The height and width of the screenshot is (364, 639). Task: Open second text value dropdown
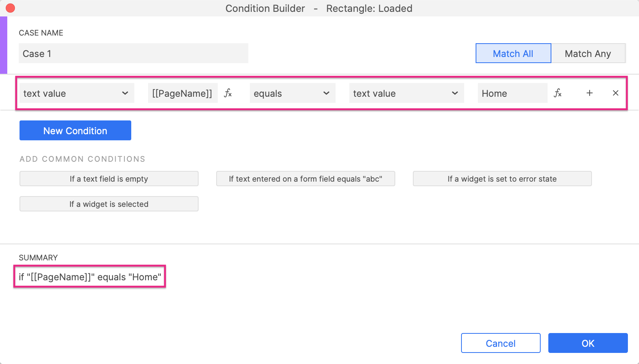[406, 93]
